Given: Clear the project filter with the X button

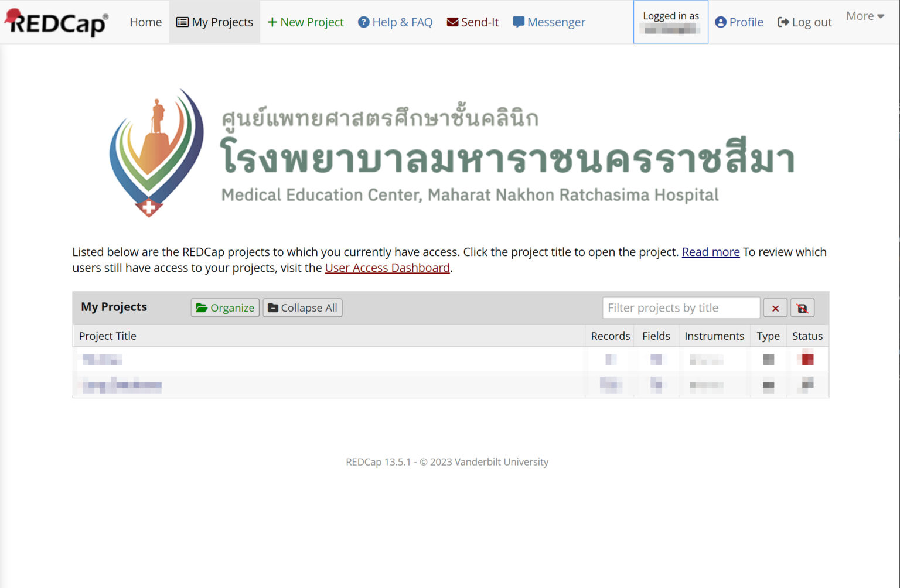Looking at the screenshot, I should coord(775,307).
